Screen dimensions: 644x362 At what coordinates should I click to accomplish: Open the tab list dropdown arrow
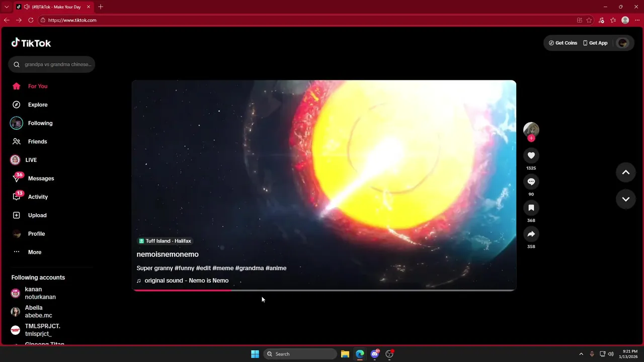7,7
